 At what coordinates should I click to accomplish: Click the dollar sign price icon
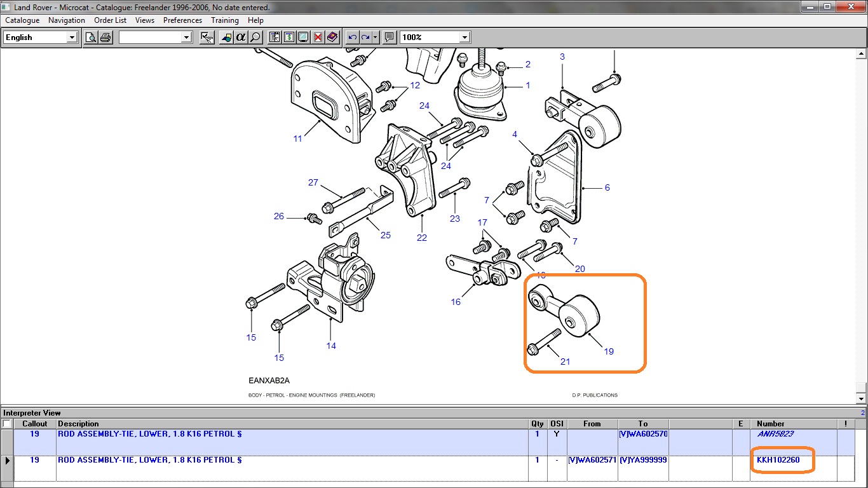pyautogui.click(x=289, y=37)
